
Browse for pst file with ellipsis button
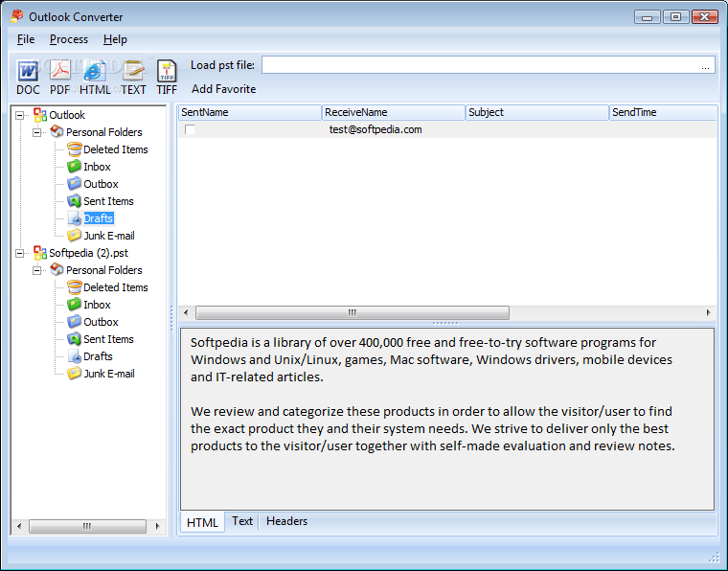coord(705,66)
